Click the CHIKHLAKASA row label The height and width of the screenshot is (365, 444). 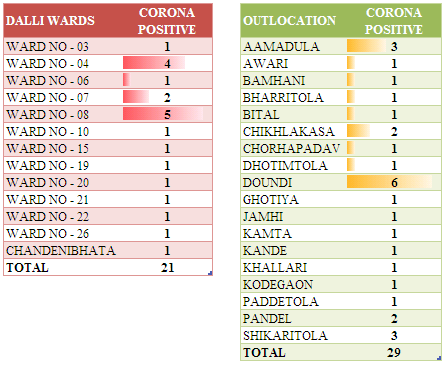(x=289, y=131)
